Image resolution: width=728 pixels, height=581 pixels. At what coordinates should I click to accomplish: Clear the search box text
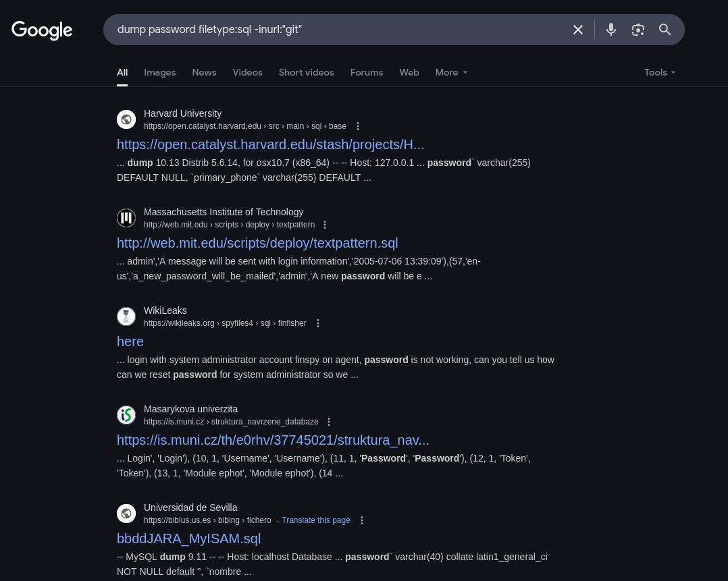click(x=578, y=30)
